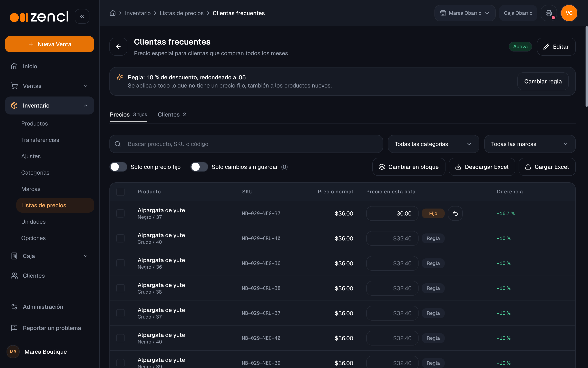Expand the Caja menu chevron
The height and width of the screenshot is (368, 588).
coord(86,256)
